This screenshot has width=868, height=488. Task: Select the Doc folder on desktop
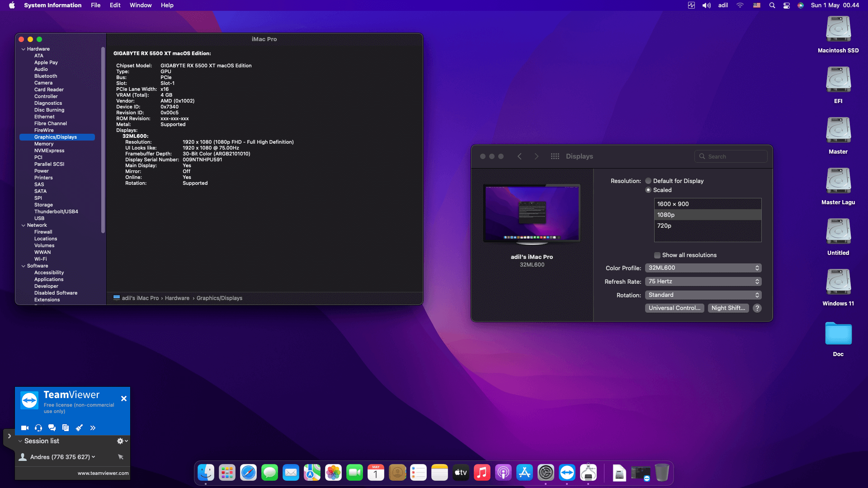(838, 339)
